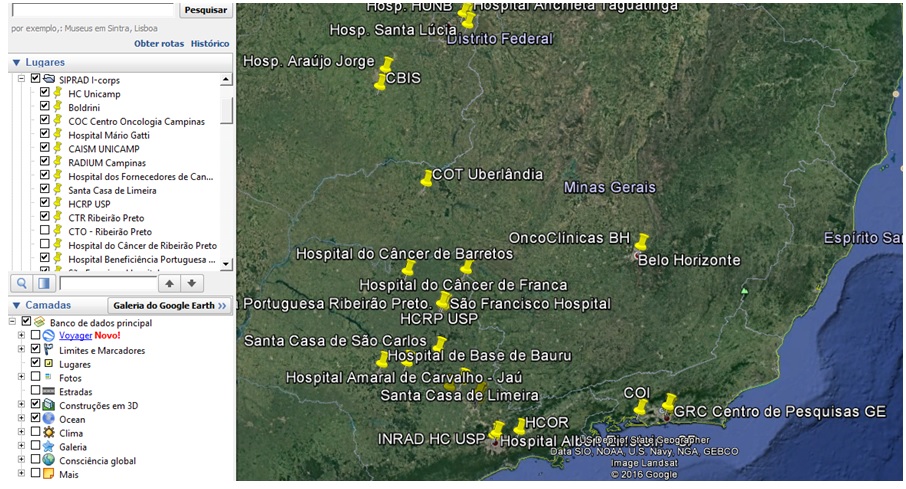Click the Belo Horizonte city label
Viewport: 906px width, 489px height.
(689, 260)
